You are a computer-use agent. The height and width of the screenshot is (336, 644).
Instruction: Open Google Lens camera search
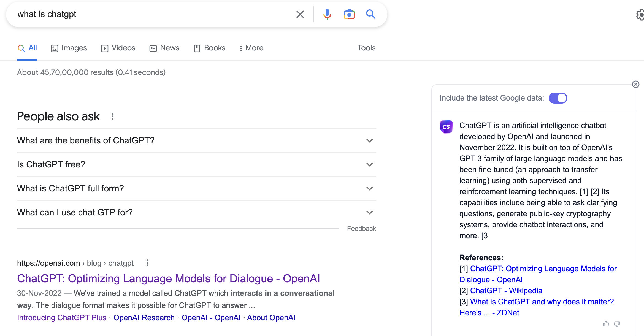pyautogui.click(x=349, y=14)
